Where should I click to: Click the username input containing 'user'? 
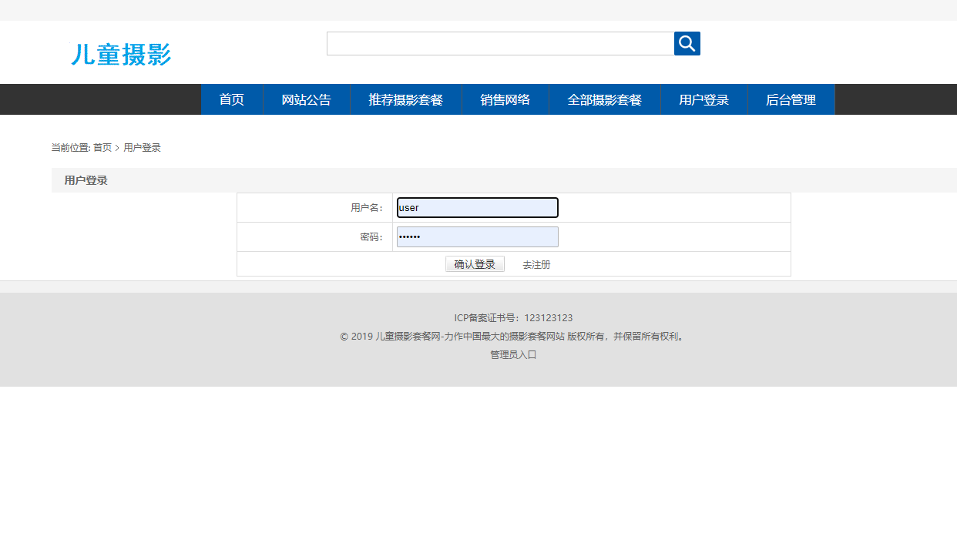point(477,207)
